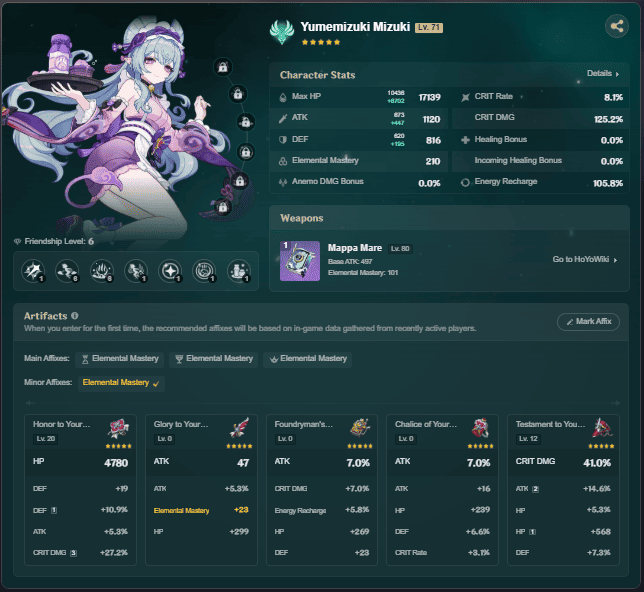644x592 pixels.
Task: Toggle the Elemental Mastery minor affix tag
Action: coord(121,383)
